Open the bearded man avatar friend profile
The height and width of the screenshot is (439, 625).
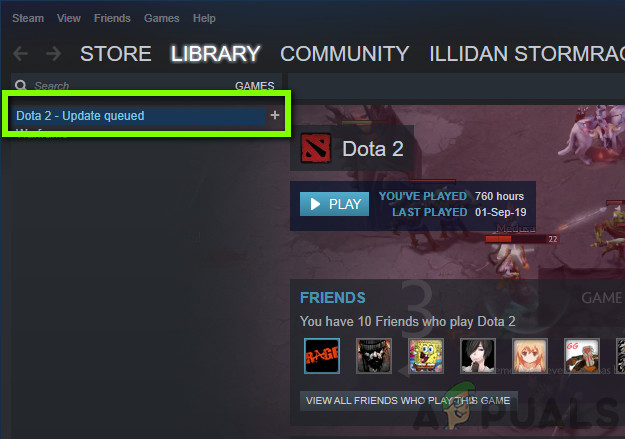point(374,356)
